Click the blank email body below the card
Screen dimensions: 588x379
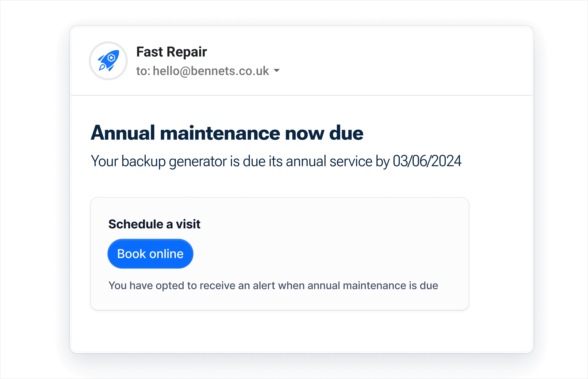point(302,332)
